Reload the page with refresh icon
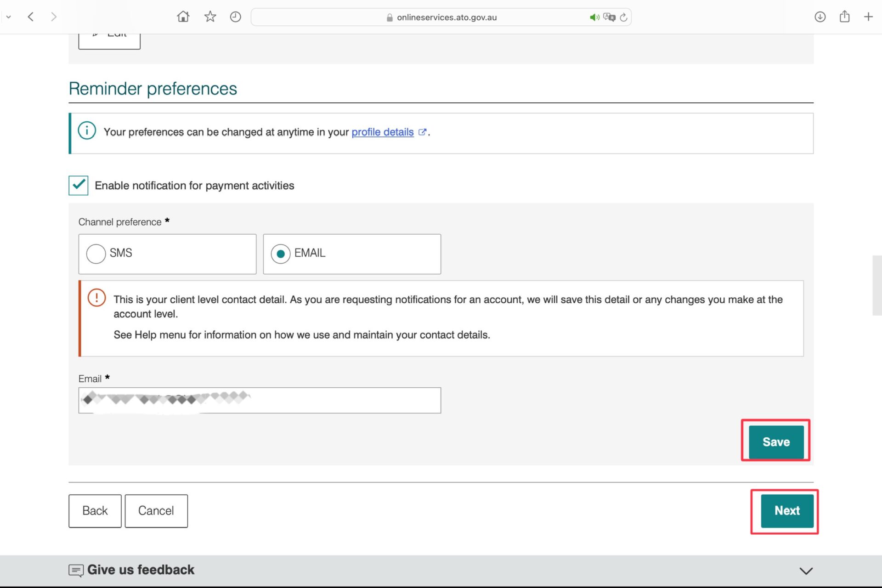 tap(623, 17)
